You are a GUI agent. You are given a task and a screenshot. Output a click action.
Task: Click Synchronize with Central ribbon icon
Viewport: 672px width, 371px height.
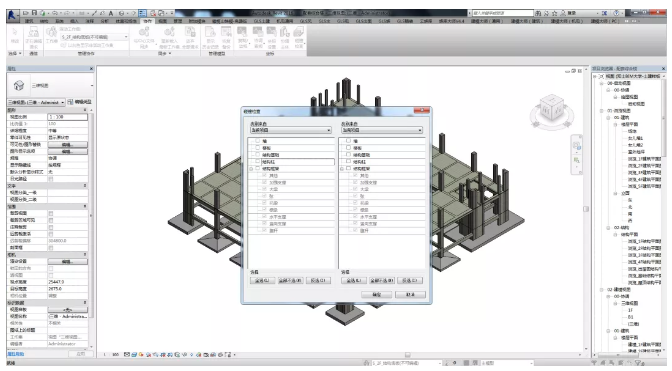pos(144,37)
